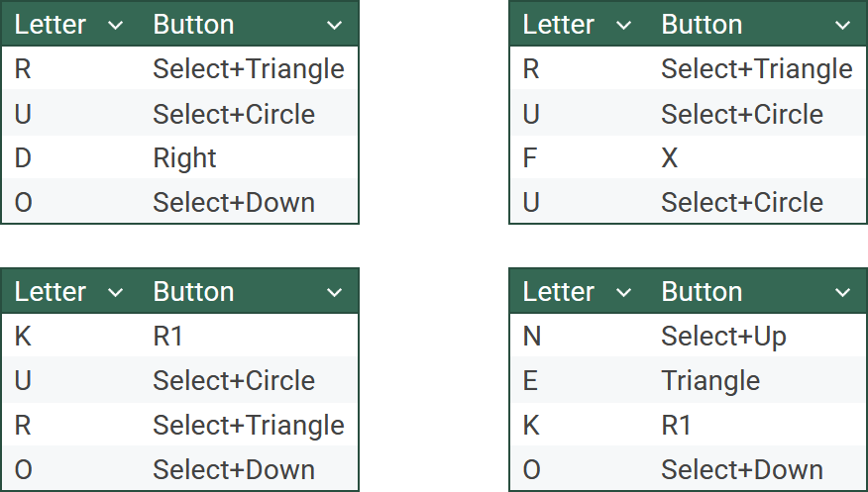Select the cell with letter N
The image size is (868, 492).
[579, 336]
